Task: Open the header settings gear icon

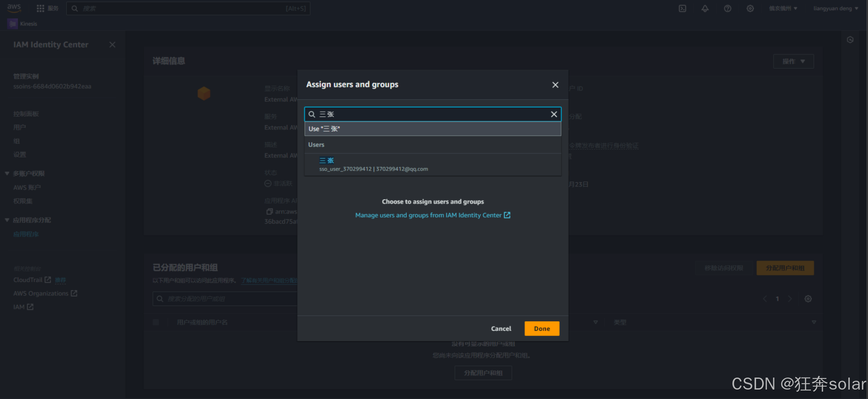Action: click(x=750, y=9)
